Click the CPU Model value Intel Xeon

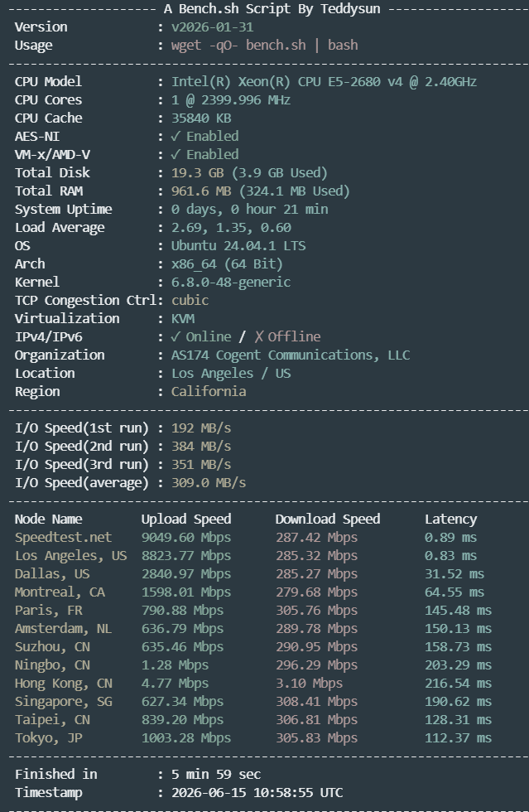pyautogui.click(x=324, y=81)
